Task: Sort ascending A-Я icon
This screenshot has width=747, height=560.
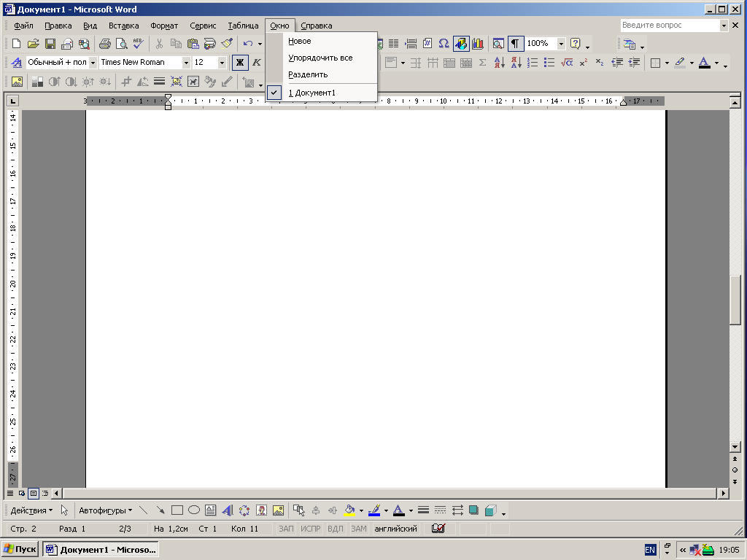Action: (499, 63)
